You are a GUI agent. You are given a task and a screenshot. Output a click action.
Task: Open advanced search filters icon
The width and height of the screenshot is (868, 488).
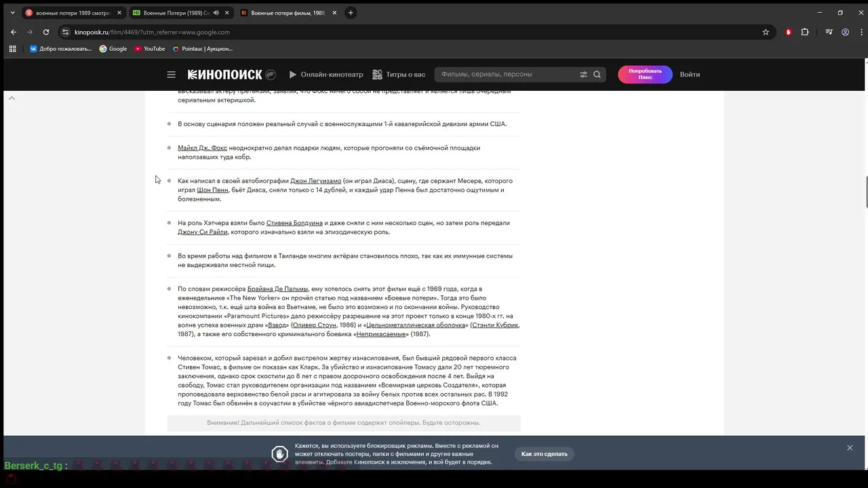click(x=583, y=75)
